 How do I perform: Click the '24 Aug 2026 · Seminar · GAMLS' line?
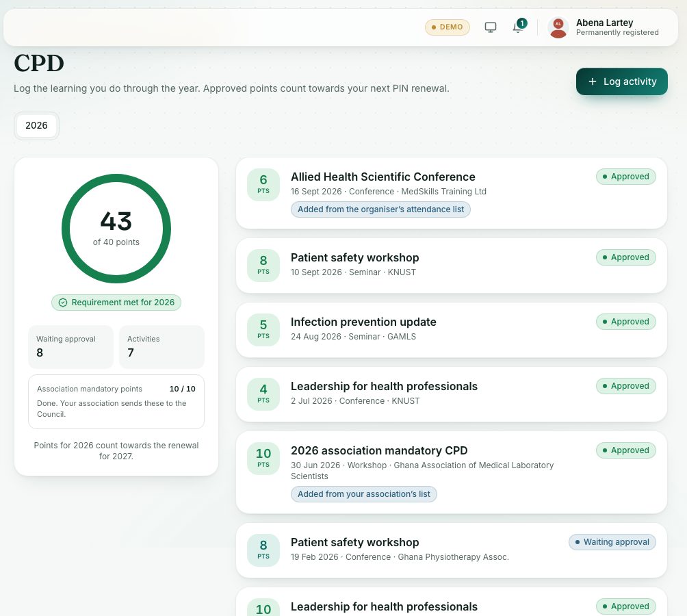pos(353,337)
